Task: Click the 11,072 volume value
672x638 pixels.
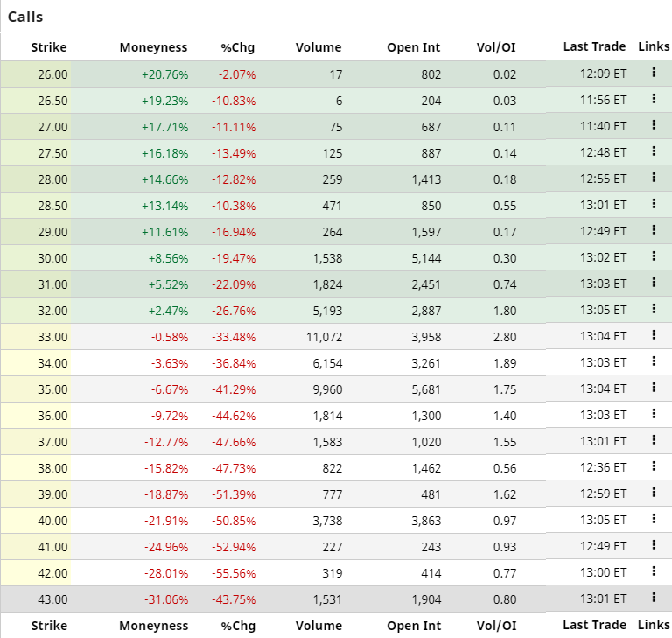Action: (x=325, y=337)
